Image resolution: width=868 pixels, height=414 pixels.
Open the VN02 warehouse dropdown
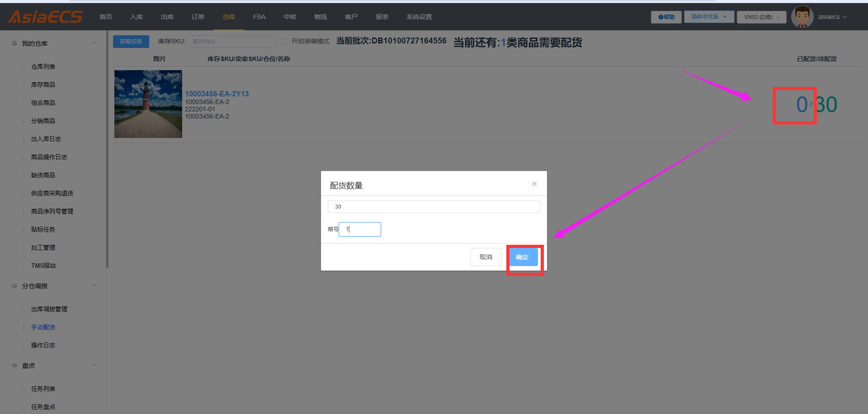[x=762, y=17]
